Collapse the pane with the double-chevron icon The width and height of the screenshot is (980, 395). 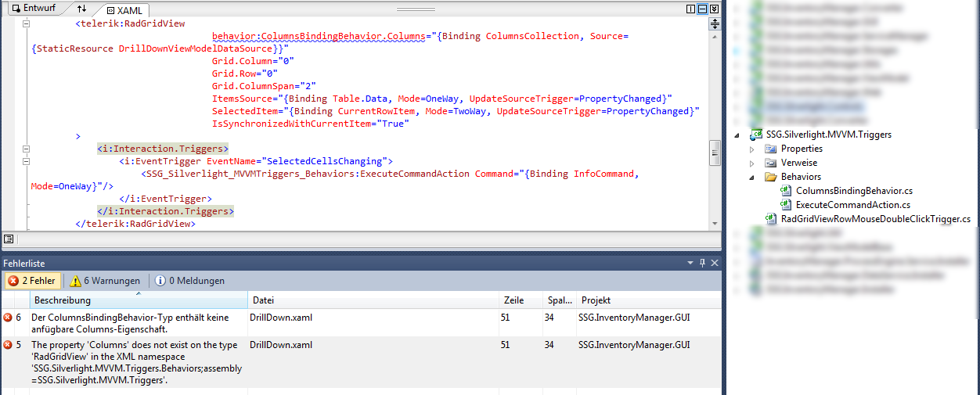714,9
